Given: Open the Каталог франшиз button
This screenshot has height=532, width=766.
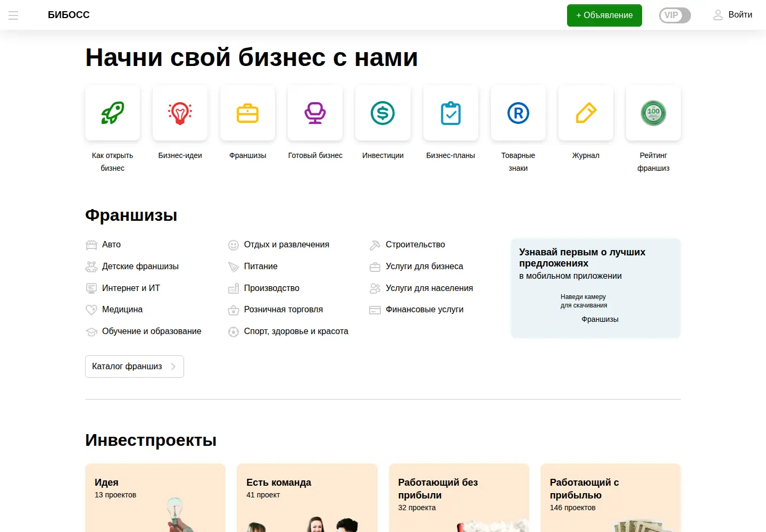Looking at the screenshot, I should pos(135,367).
